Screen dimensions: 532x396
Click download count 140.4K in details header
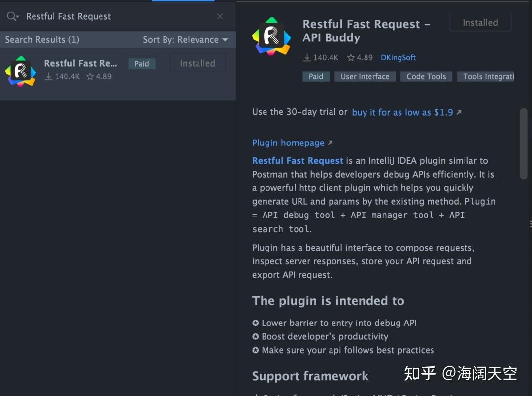pos(321,58)
